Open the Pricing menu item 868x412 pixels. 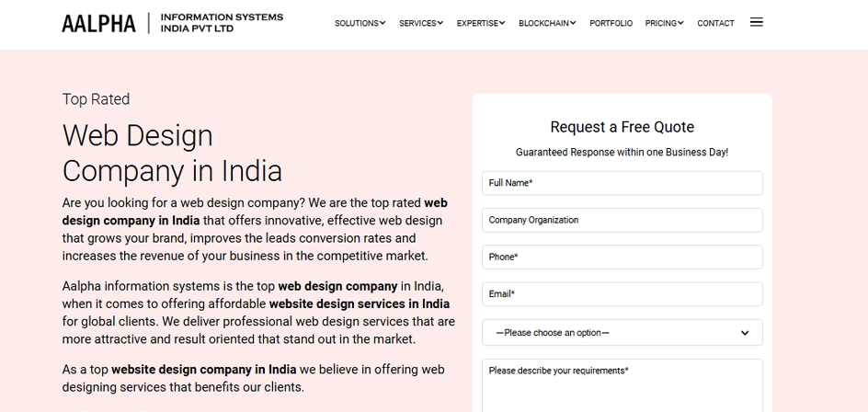(x=664, y=23)
